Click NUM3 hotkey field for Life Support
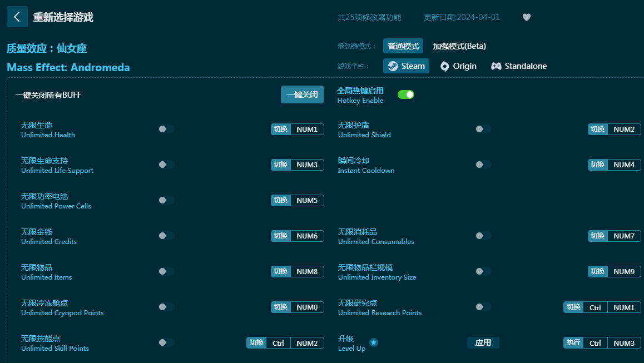The image size is (644, 363). (x=307, y=165)
